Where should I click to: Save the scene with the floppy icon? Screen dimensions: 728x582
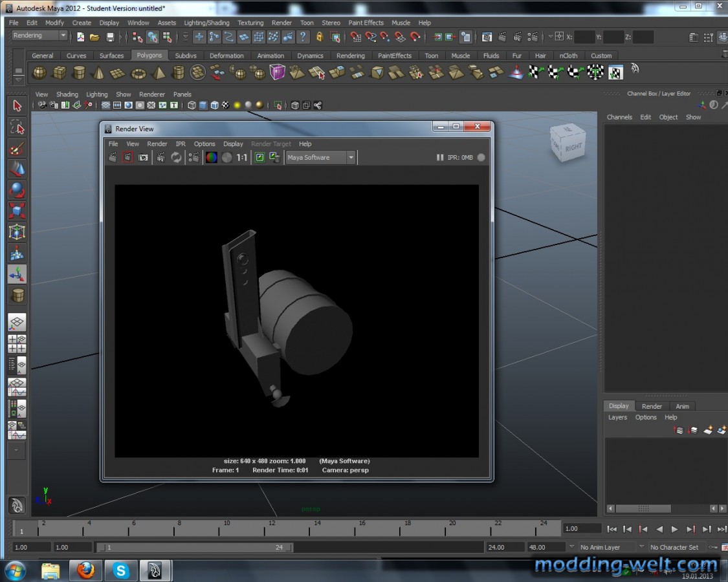click(110, 37)
